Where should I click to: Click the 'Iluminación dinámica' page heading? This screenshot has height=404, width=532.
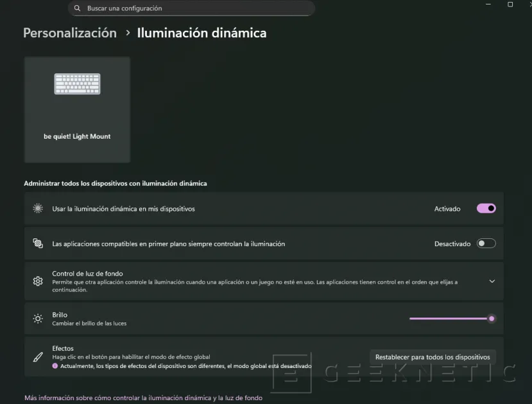tap(202, 33)
